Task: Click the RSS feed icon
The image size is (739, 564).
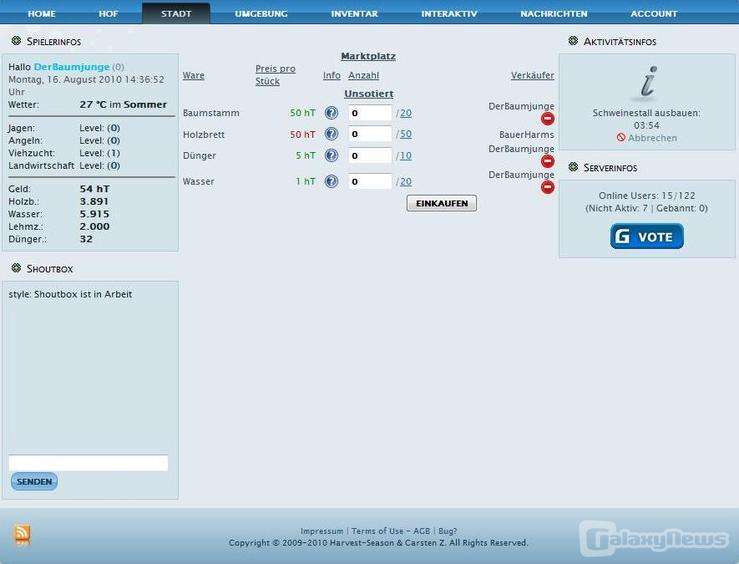Action: coord(22,534)
